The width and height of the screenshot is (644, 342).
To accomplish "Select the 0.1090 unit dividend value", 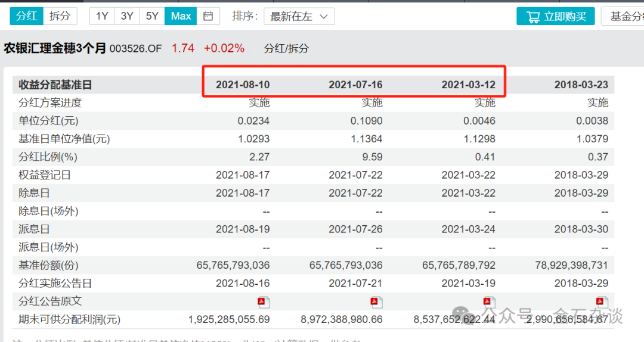I will pos(366,121).
